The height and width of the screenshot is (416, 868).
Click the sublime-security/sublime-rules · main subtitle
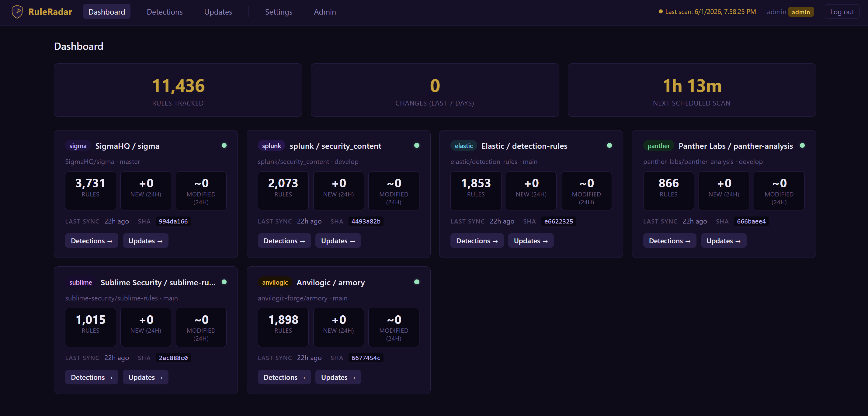click(x=121, y=298)
